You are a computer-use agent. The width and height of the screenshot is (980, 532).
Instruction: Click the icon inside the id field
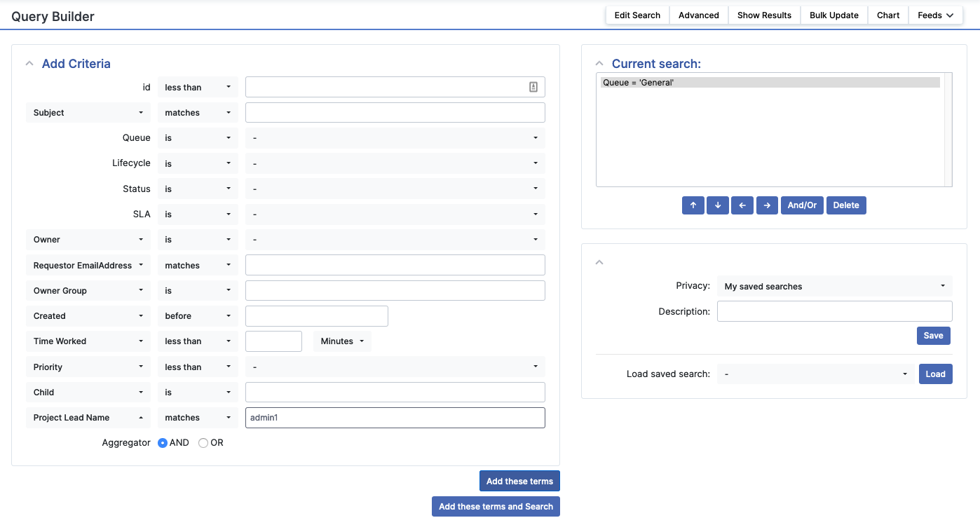click(533, 87)
